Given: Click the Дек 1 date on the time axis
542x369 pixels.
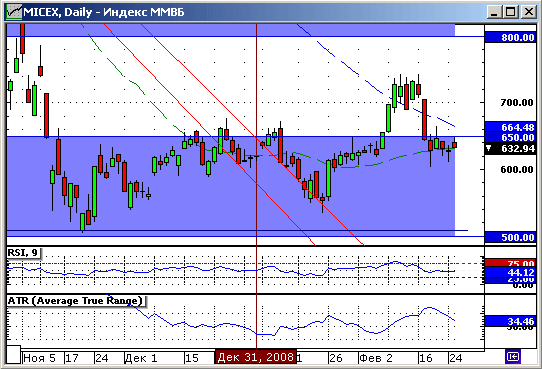Looking at the screenshot, I should pos(141,358).
